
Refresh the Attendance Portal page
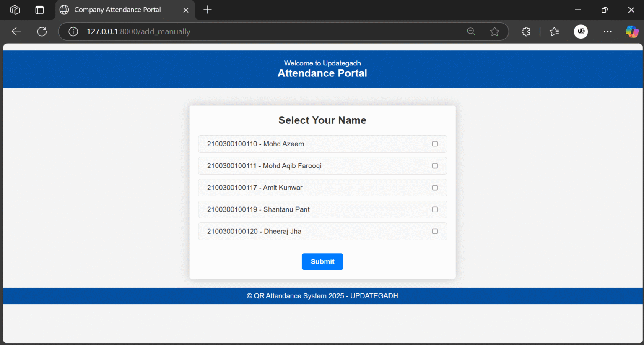42,31
